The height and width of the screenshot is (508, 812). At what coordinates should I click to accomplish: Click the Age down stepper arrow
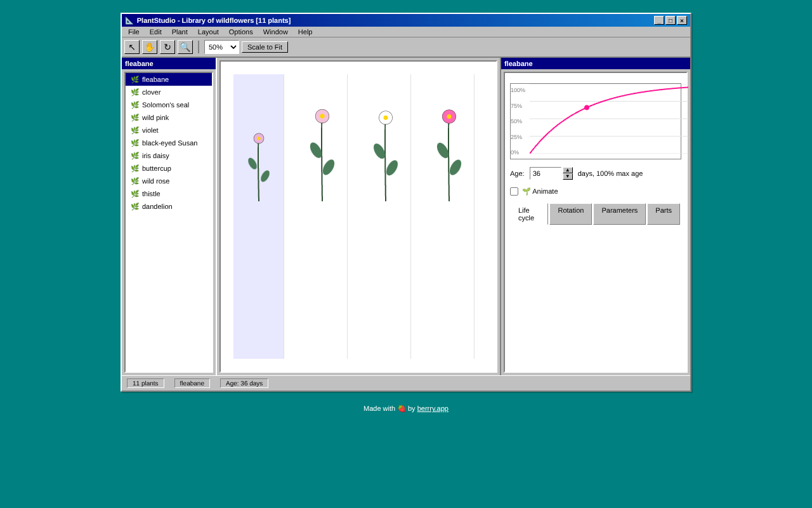click(x=567, y=175)
